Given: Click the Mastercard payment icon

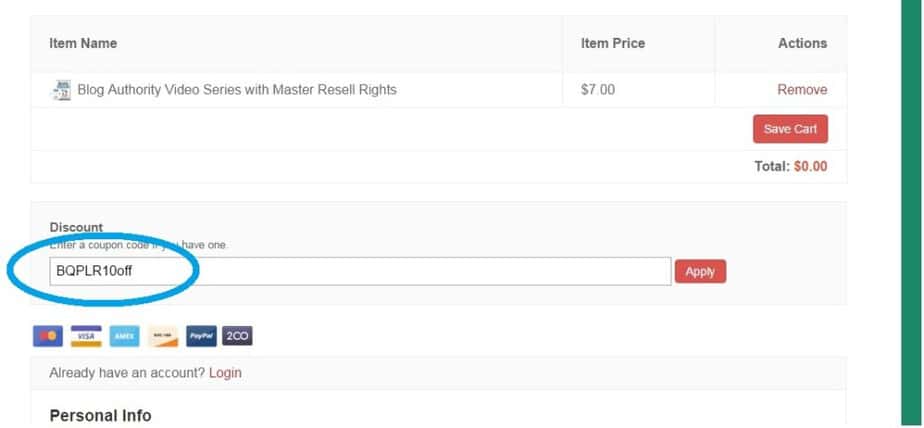Looking at the screenshot, I should [48, 336].
